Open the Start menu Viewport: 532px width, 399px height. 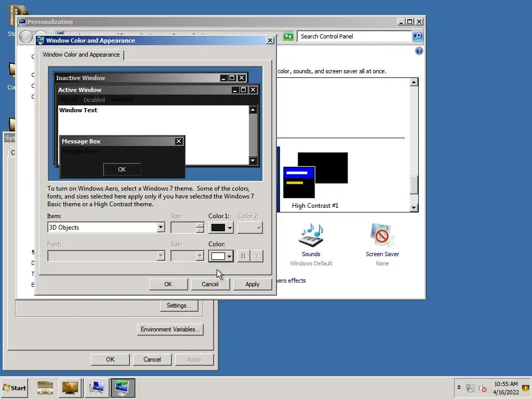tap(14, 388)
